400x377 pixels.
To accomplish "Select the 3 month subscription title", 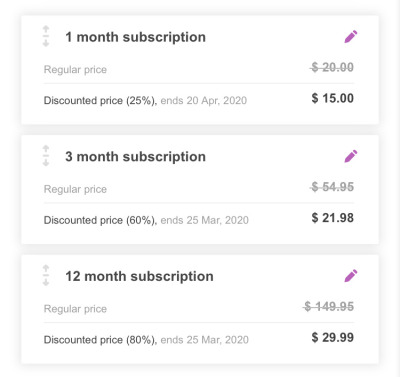I will click(135, 157).
